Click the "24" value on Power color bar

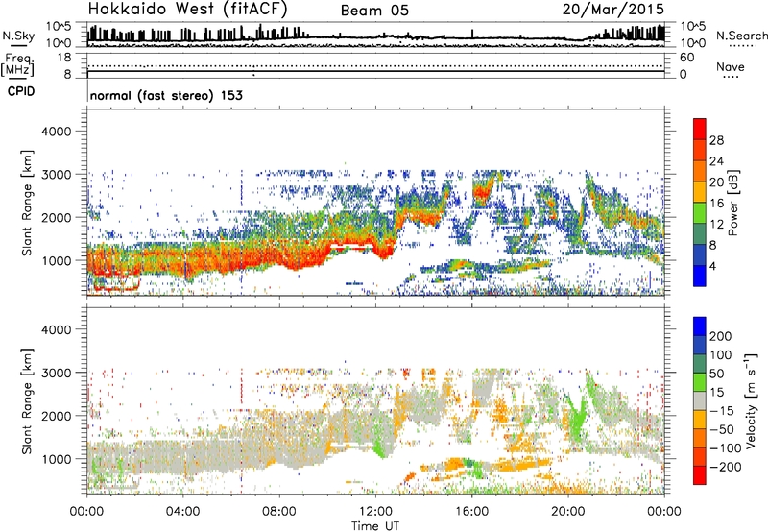point(716,161)
